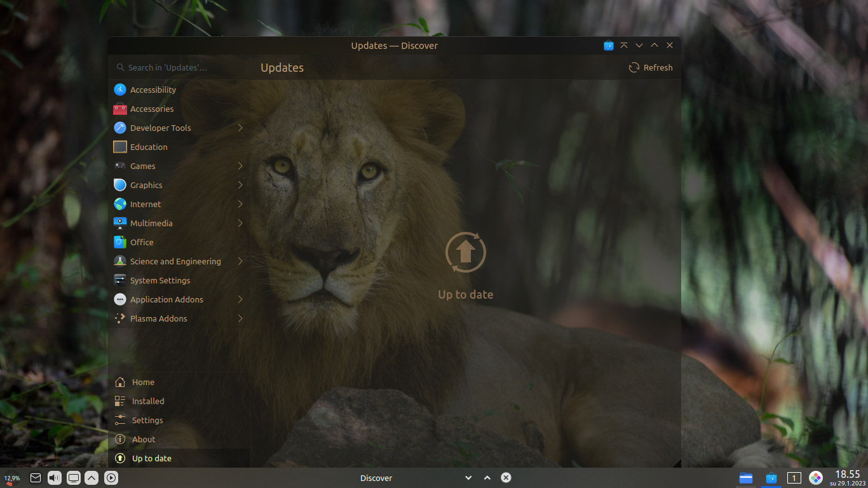Expand the Application Addons chevron
This screenshot has width=868, height=488.
240,299
